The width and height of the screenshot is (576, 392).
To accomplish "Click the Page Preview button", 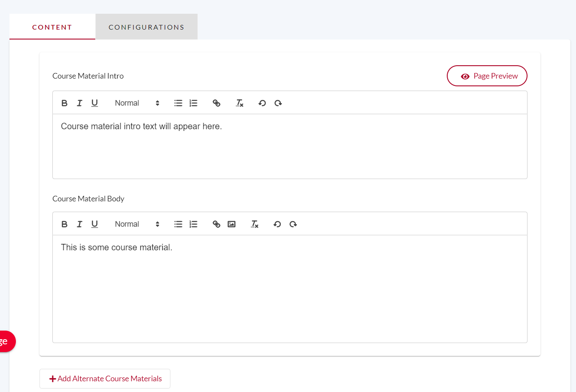I will tap(487, 76).
